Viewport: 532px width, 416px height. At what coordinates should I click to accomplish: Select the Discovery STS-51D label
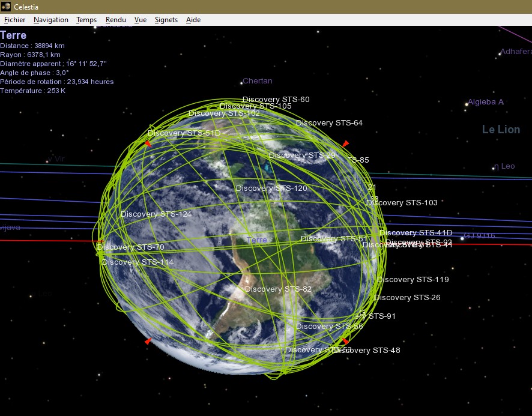[x=184, y=133]
